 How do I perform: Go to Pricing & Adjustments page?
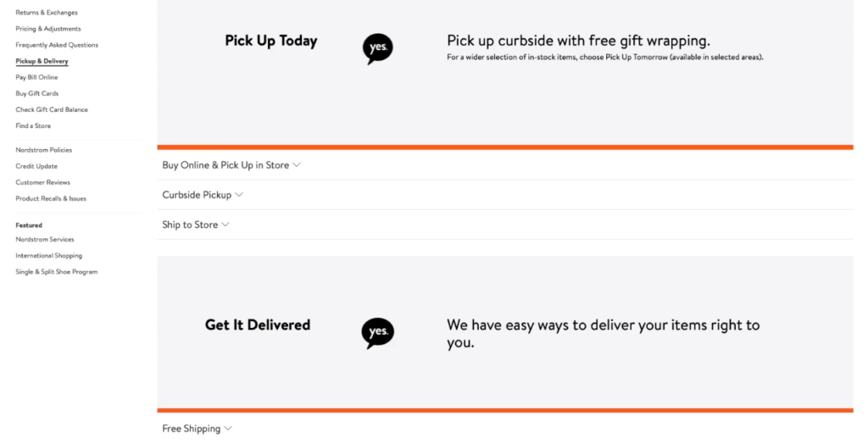pyautogui.click(x=48, y=28)
